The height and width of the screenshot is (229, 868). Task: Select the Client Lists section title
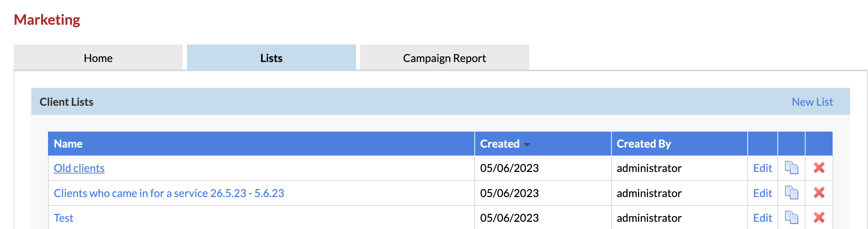67,102
